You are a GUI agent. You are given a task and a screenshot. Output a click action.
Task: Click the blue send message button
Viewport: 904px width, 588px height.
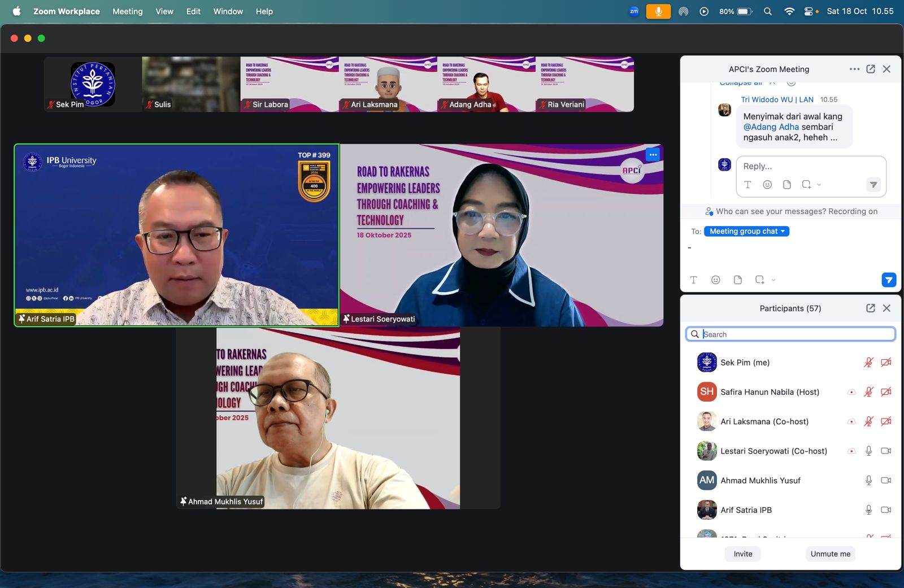(x=888, y=280)
